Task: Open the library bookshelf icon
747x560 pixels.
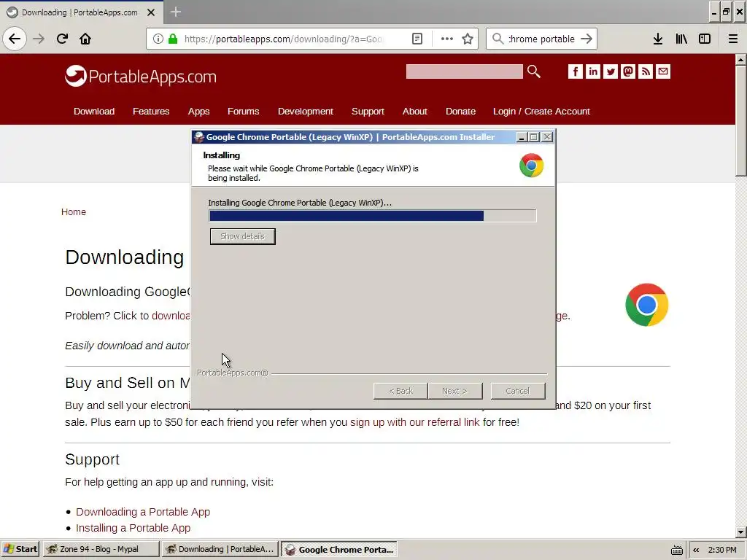Action: [x=681, y=39]
